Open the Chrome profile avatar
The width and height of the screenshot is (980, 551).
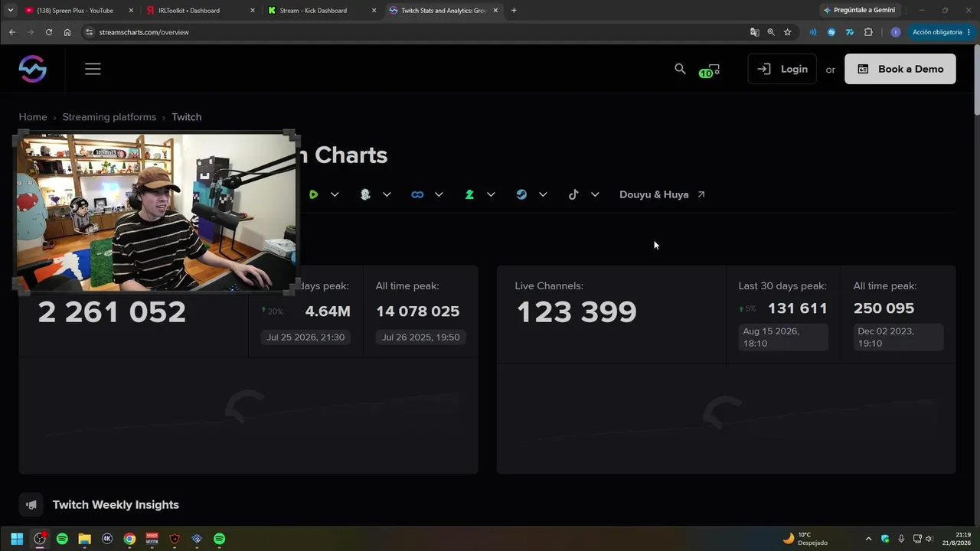tap(896, 32)
